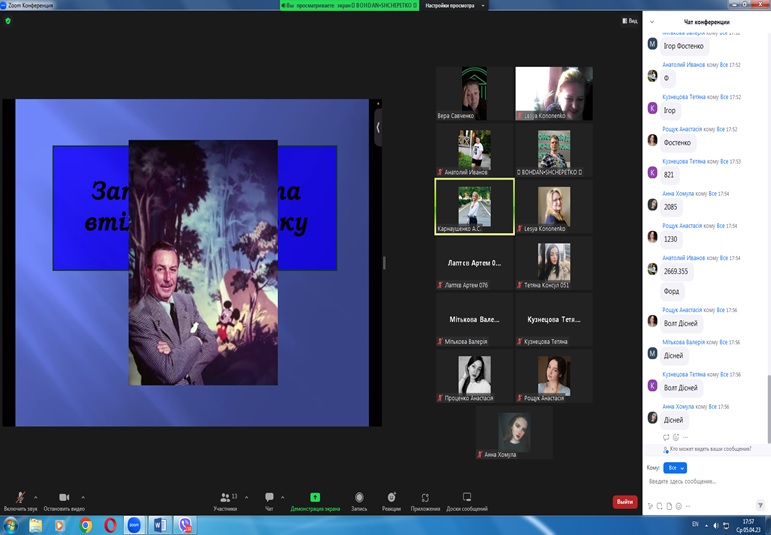Screen dimensions: 771x535
Task: Select Рощук Анастасія tile
Action: coord(554,376)
